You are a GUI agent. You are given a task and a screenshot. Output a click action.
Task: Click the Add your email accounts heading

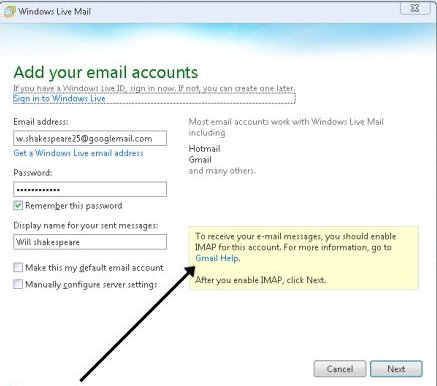point(106,72)
